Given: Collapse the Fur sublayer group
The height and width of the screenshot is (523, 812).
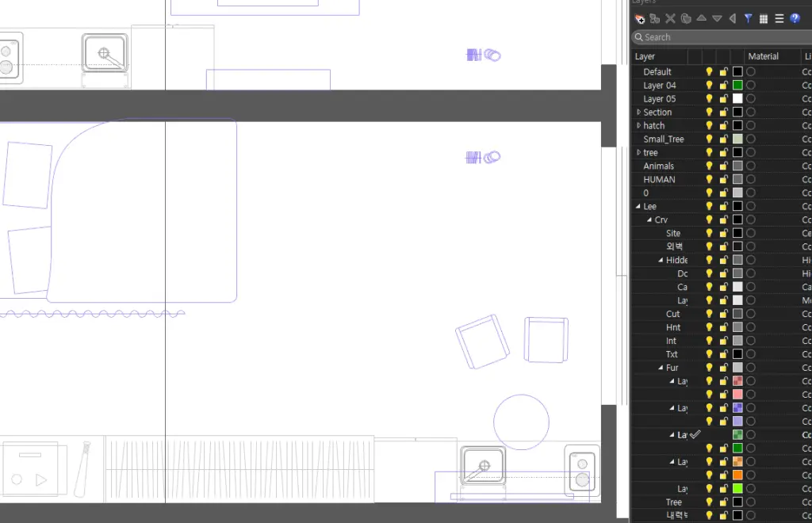Looking at the screenshot, I should click(661, 368).
